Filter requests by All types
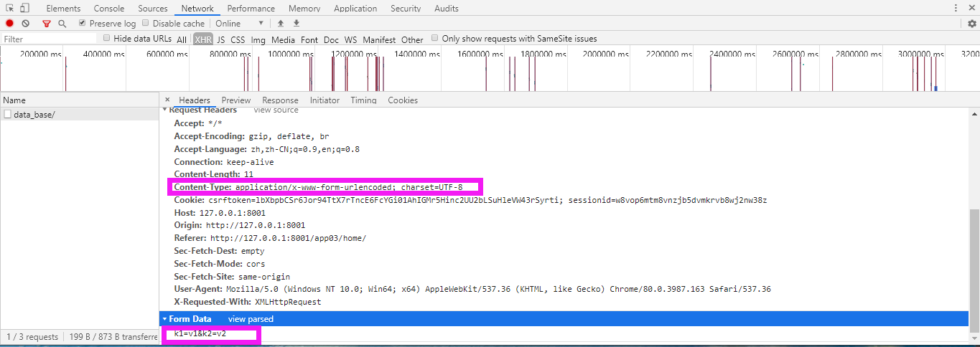Viewport: 980px width, 347px height. pyautogui.click(x=182, y=39)
